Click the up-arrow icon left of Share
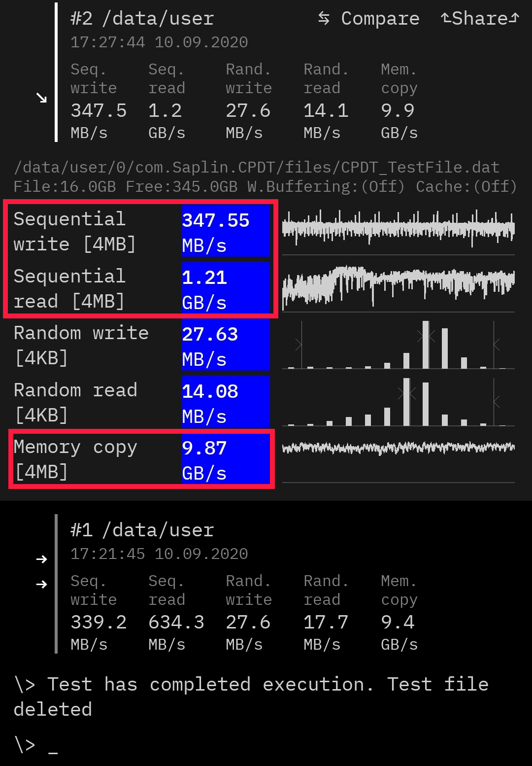The height and width of the screenshot is (766, 532). [x=446, y=19]
